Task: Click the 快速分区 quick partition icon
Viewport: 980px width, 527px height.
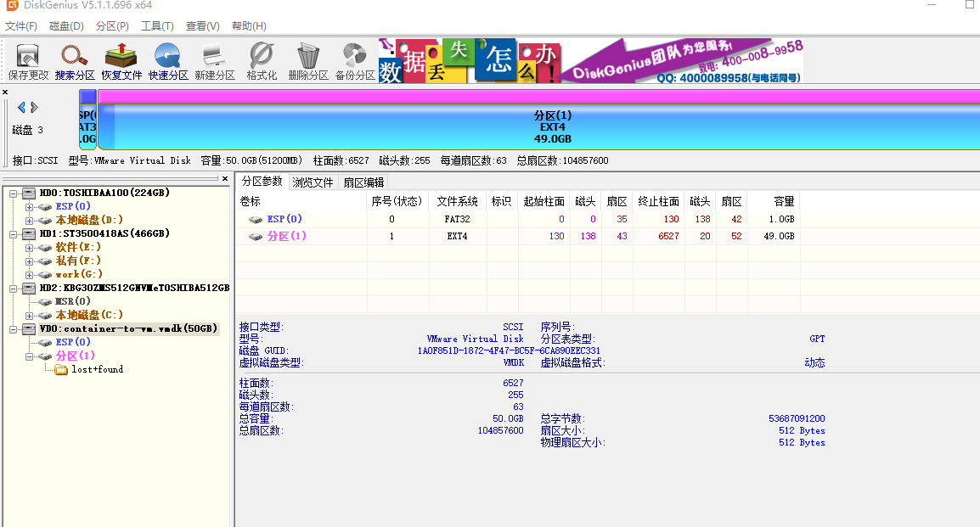Action: point(168,61)
